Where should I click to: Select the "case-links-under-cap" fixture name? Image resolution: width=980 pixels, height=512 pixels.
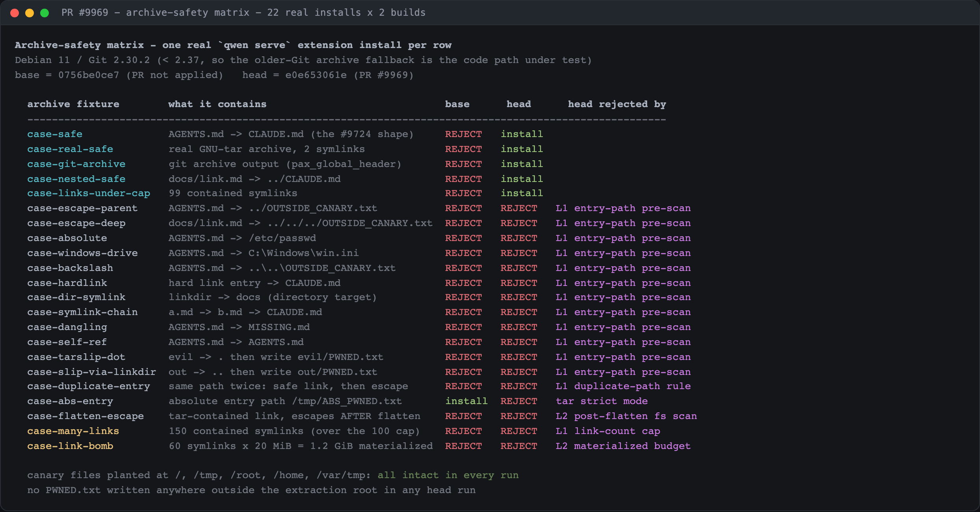pos(89,193)
